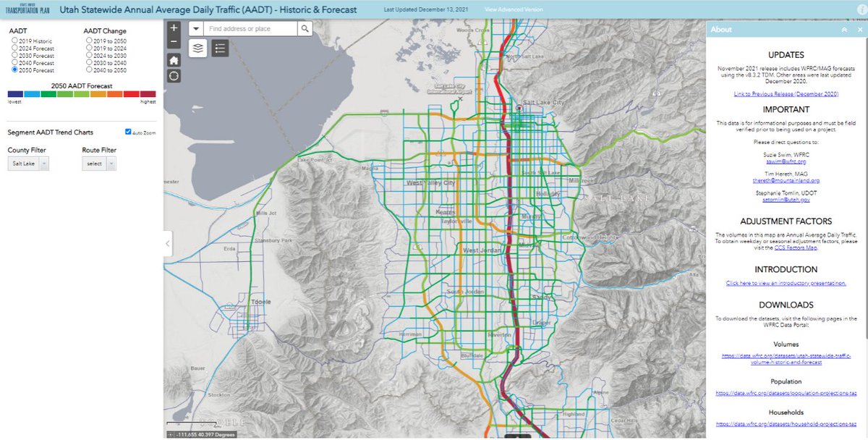Viewport: 868px width, 440px height.
Task: Click the light blue legend swatch
Action: click(x=31, y=94)
